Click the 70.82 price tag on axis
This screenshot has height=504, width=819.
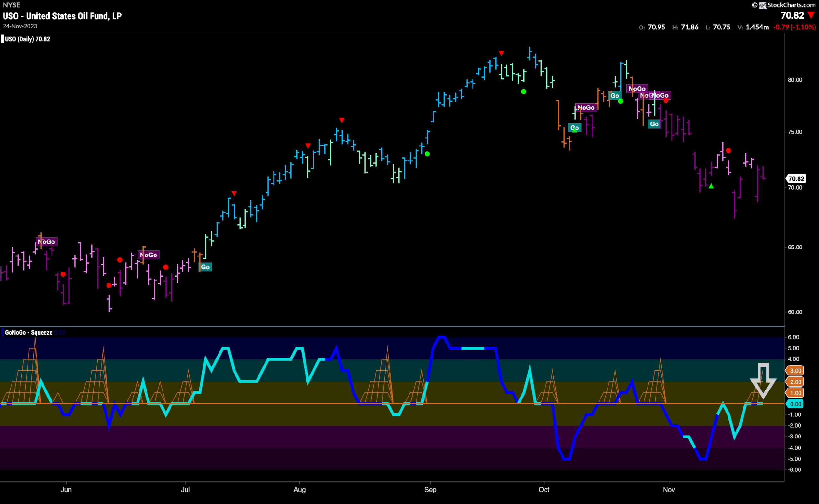pyautogui.click(x=796, y=179)
